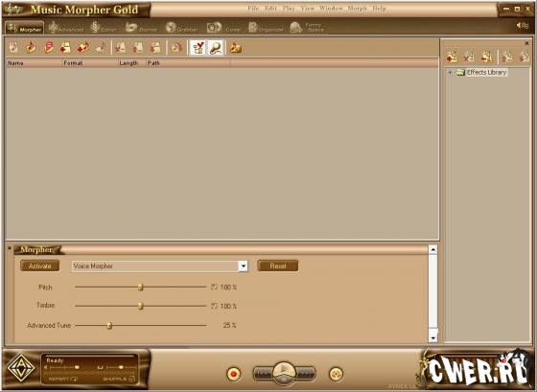Screen dimensions: 537x392
Task: Open the Grabber module tab
Action: point(182,28)
